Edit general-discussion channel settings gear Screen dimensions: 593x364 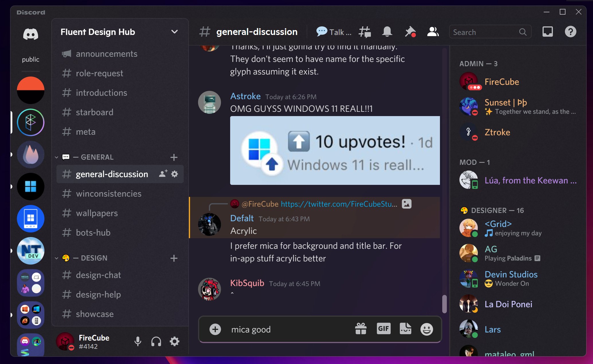(x=175, y=174)
